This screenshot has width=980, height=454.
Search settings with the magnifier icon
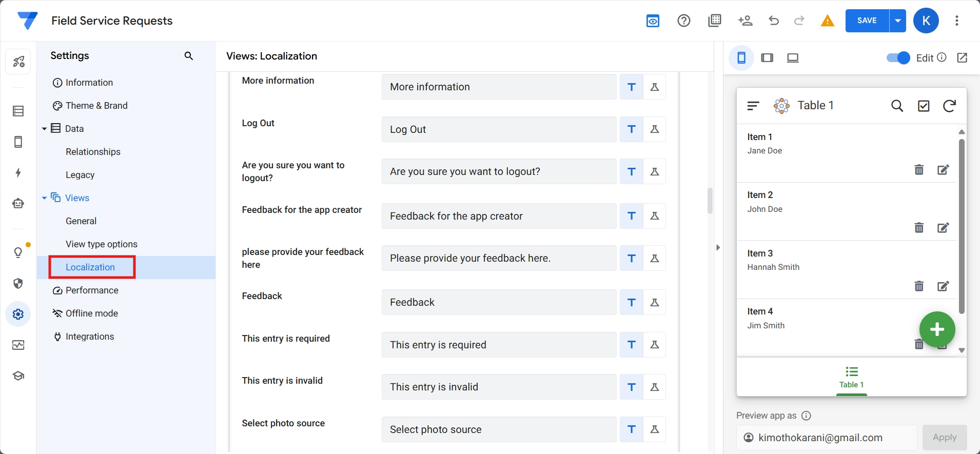[x=189, y=56]
